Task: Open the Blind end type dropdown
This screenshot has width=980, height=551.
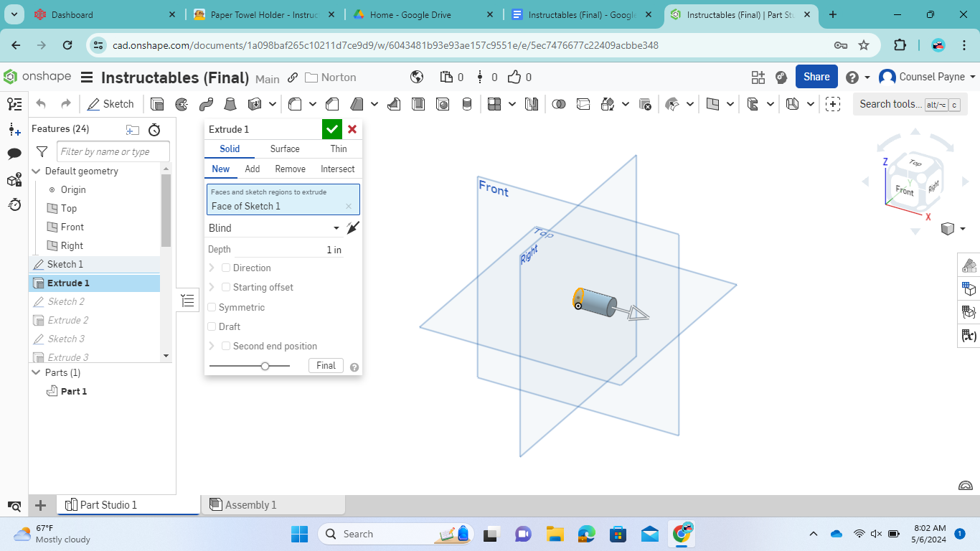Action: click(x=273, y=228)
